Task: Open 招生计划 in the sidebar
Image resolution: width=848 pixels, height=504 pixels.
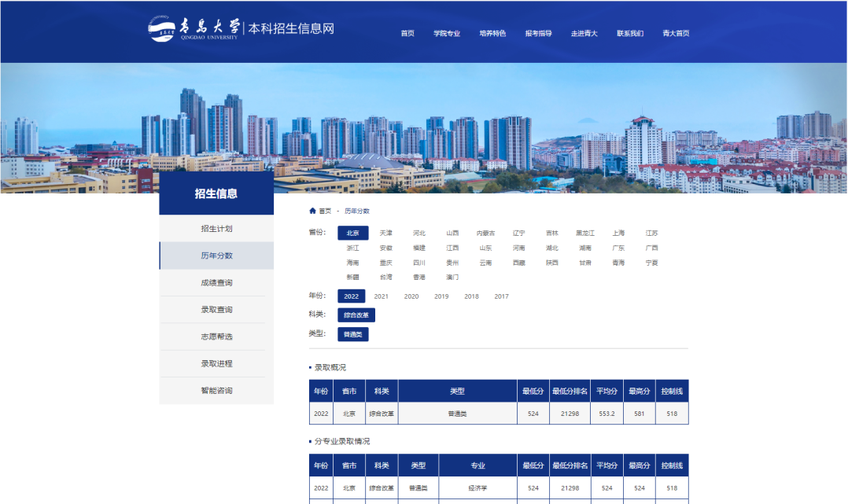Action: pyautogui.click(x=216, y=230)
